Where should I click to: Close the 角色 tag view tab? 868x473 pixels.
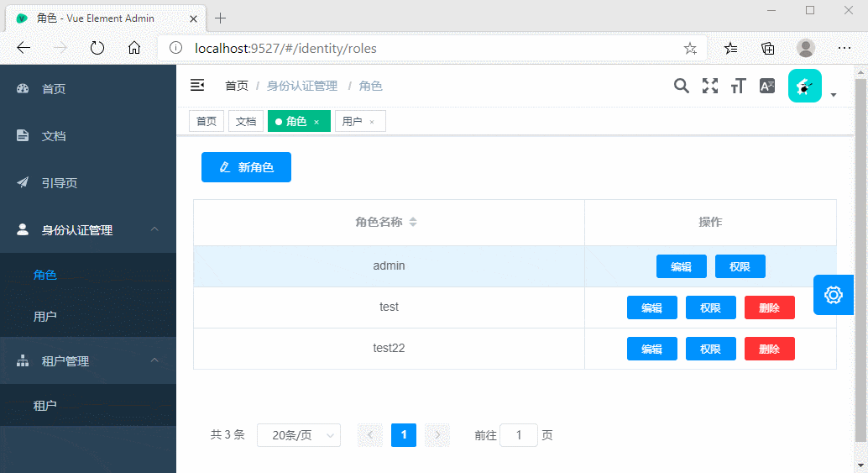pos(316,122)
